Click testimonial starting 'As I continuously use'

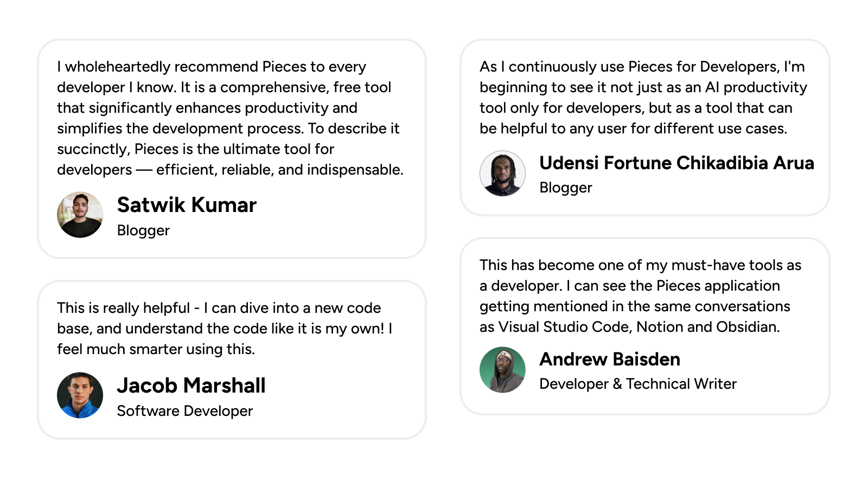pos(643,98)
